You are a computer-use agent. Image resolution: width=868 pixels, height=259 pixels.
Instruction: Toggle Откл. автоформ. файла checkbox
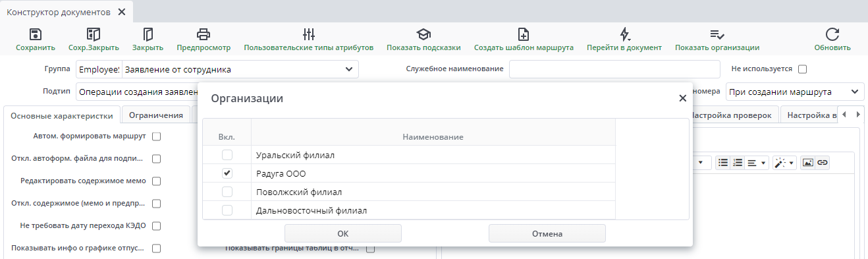pyautogui.click(x=157, y=159)
